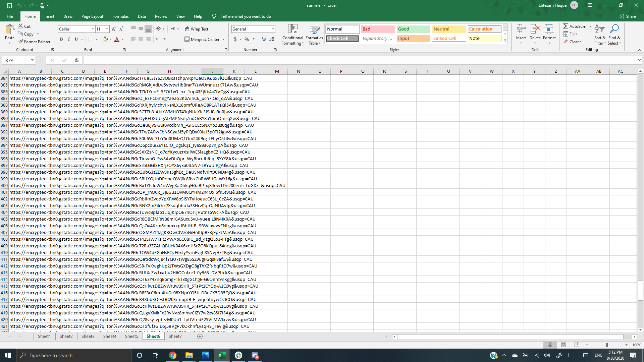Add a sheet with the plus icon
Screen dimensions: 644x362
[x=200, y=336]
